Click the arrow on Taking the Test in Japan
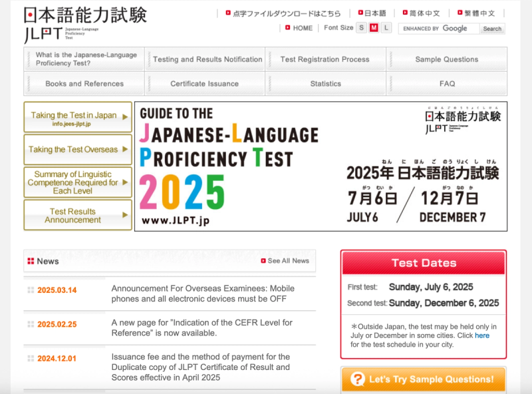Image resolution: width=532 pixels, height=394 pixels. tap(125, 117)
